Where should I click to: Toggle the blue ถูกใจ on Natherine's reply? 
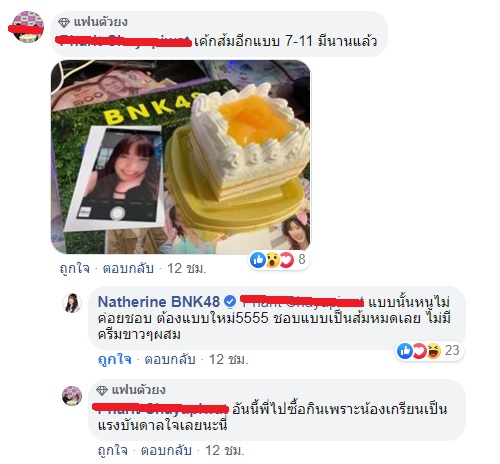click(x=114, y=359)
